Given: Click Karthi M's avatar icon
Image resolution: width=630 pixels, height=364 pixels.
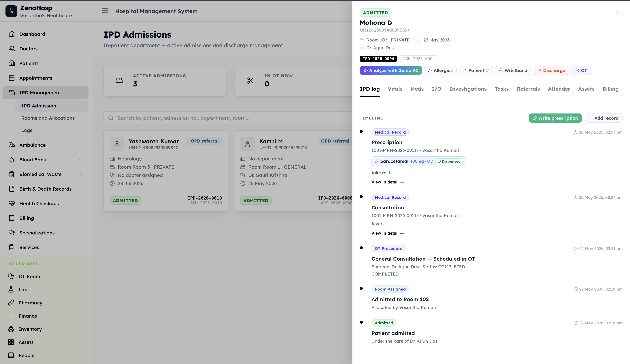Looking at the screenshot, I should (x=247, y=144).
